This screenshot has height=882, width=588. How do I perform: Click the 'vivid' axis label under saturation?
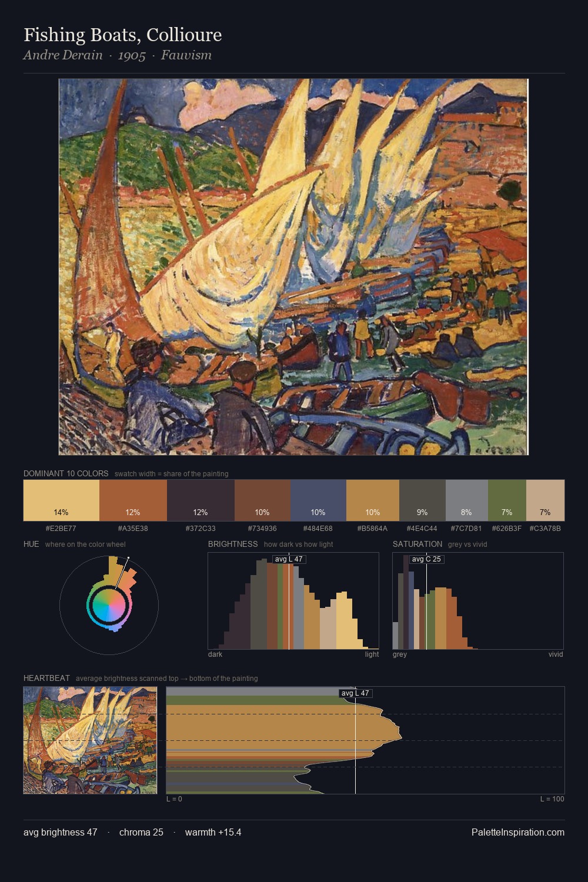coord(556,654)
